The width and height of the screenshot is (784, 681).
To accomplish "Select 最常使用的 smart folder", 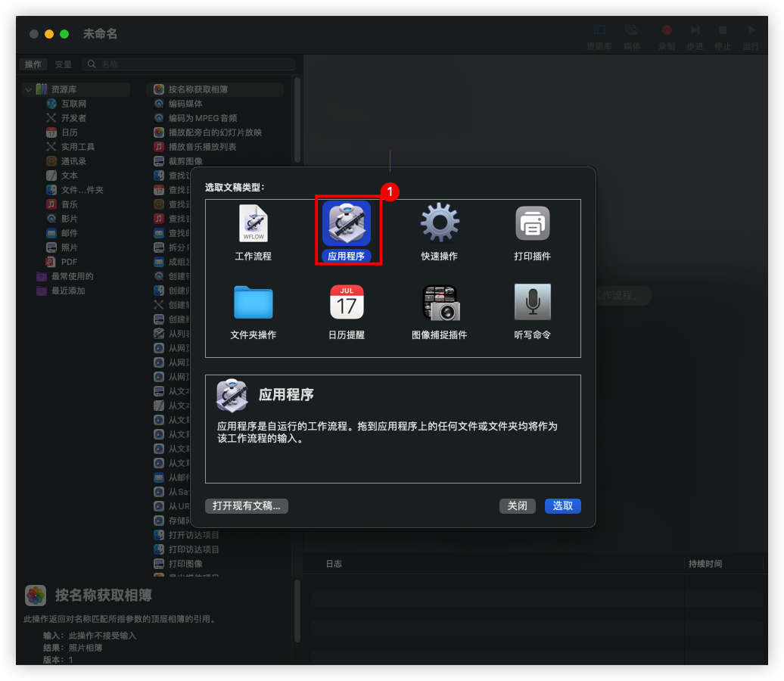I will pyautogui.click(x=73, y=276).
